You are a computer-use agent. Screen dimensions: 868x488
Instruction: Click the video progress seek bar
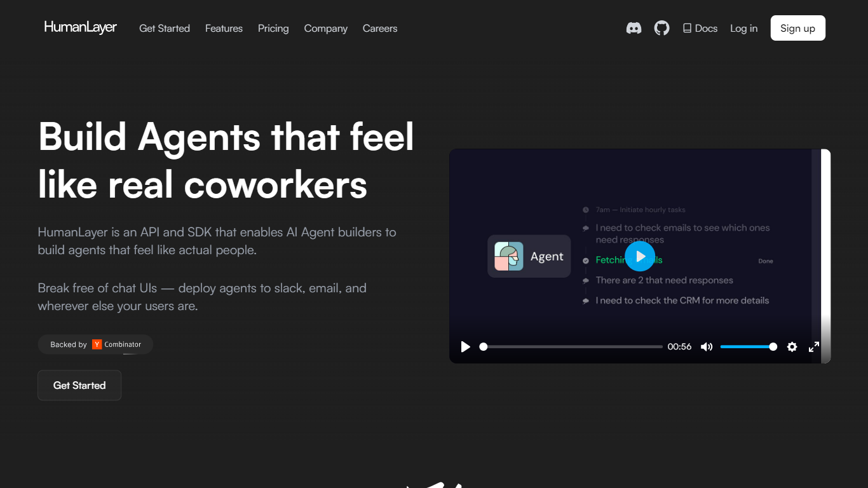tap(571, 347)
